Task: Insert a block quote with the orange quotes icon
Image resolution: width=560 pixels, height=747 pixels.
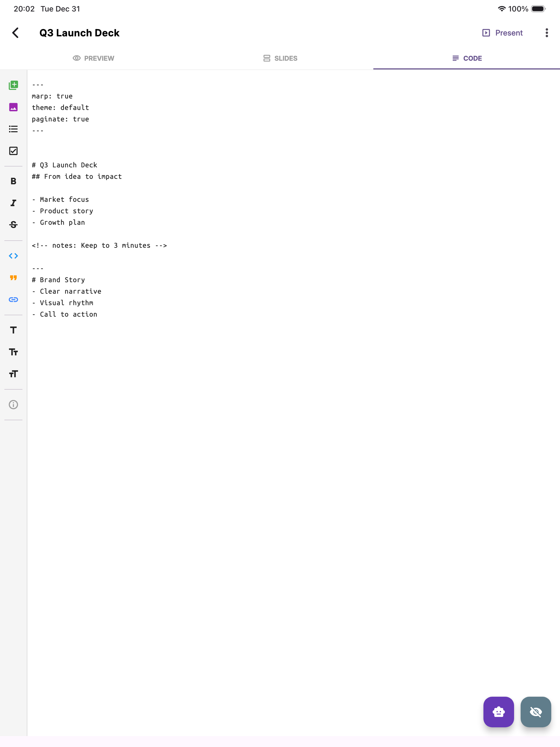Action: (13, 278)
